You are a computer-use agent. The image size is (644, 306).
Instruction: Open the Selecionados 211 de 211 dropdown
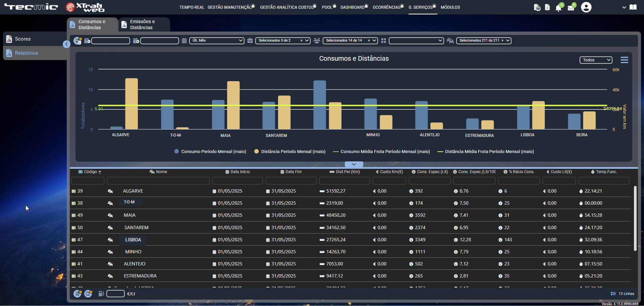coord(484,41)
